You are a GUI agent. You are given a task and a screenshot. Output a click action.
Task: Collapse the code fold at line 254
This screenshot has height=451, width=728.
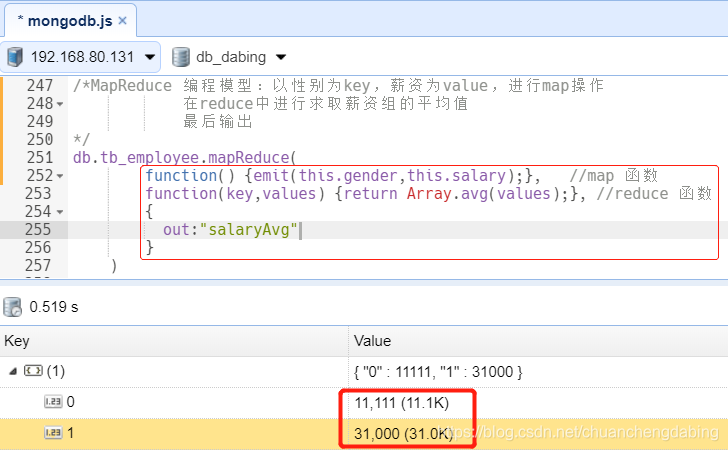(60, 212)
